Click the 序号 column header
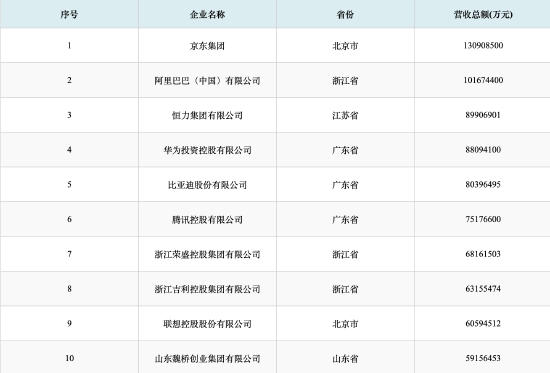The image size is (550, 373). pyautogui.click(x=69, y=14)
